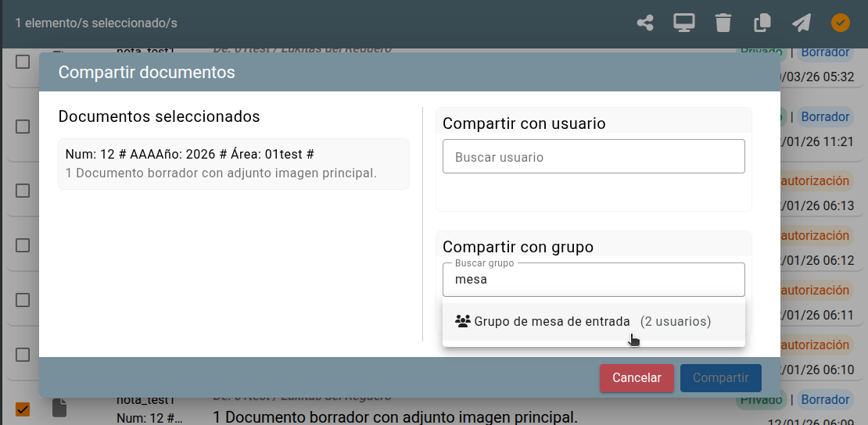Click the paper plane send icon
The image size is (868, 425).
pos(801,23)
